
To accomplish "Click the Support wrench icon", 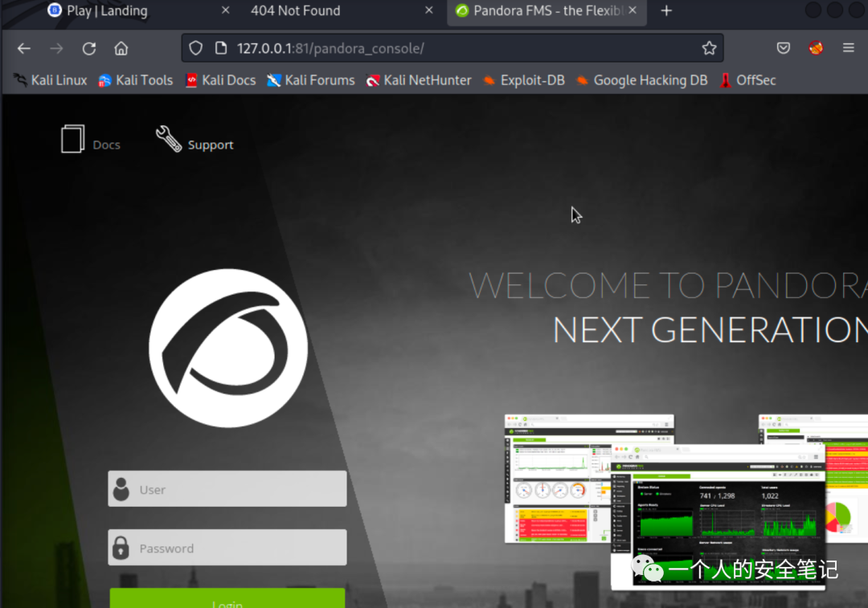I will (x=169, y=138).
